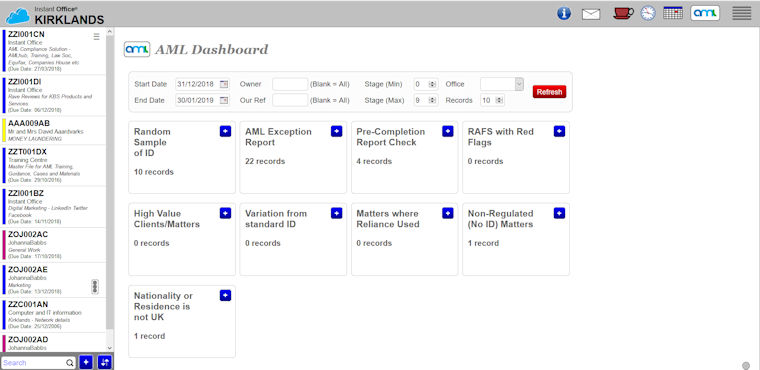Expand AML Exception Report card
Image resolution: width=760 pixels, height=370 pixels.
(x=336, y=131)
